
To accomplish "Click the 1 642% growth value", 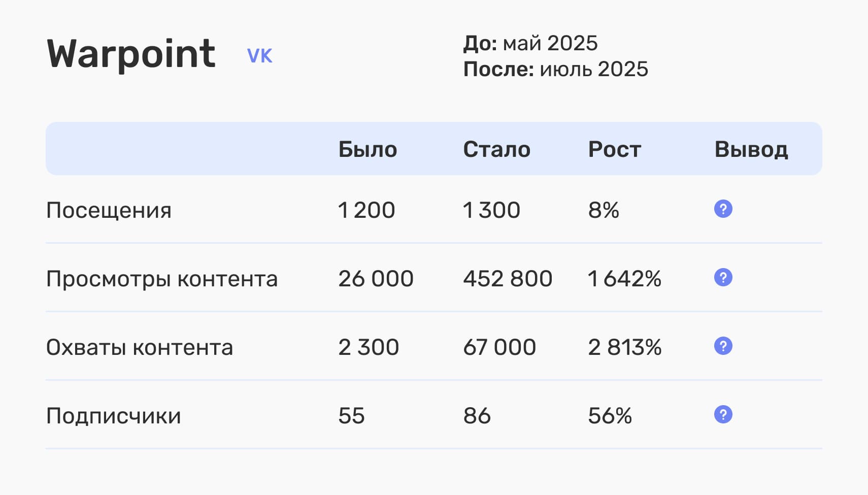I will click(x=624, y=279).
